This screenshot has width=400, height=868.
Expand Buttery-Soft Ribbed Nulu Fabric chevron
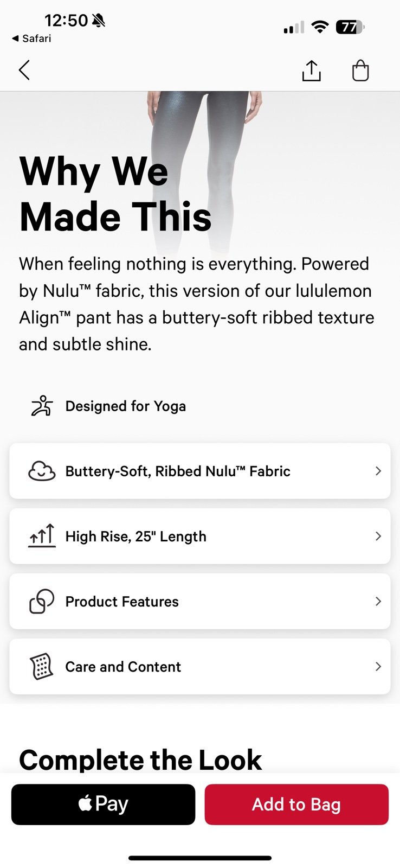pyautogui.click(x=378, y=471)
